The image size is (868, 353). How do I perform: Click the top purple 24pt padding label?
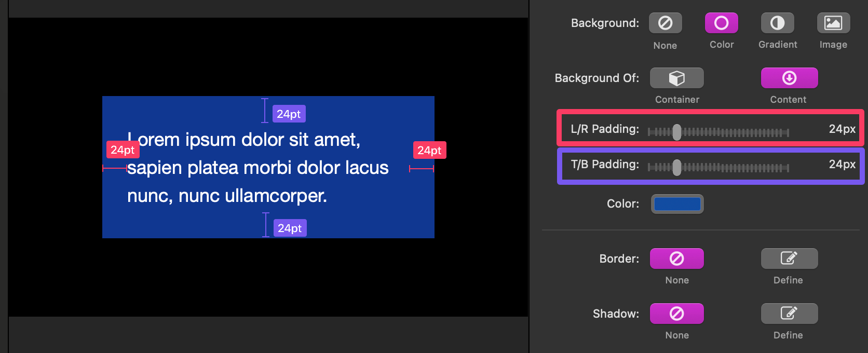coord(289,114)
